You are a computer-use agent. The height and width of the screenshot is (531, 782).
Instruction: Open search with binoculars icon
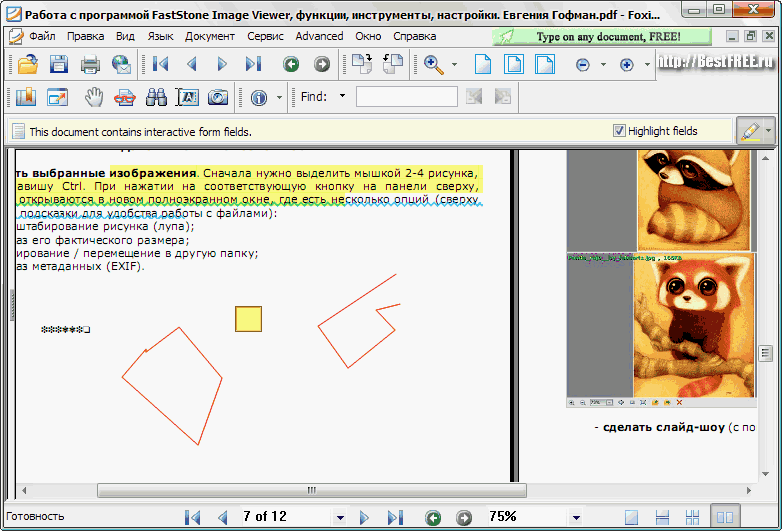pyautogui.click(x=156, y=97)
